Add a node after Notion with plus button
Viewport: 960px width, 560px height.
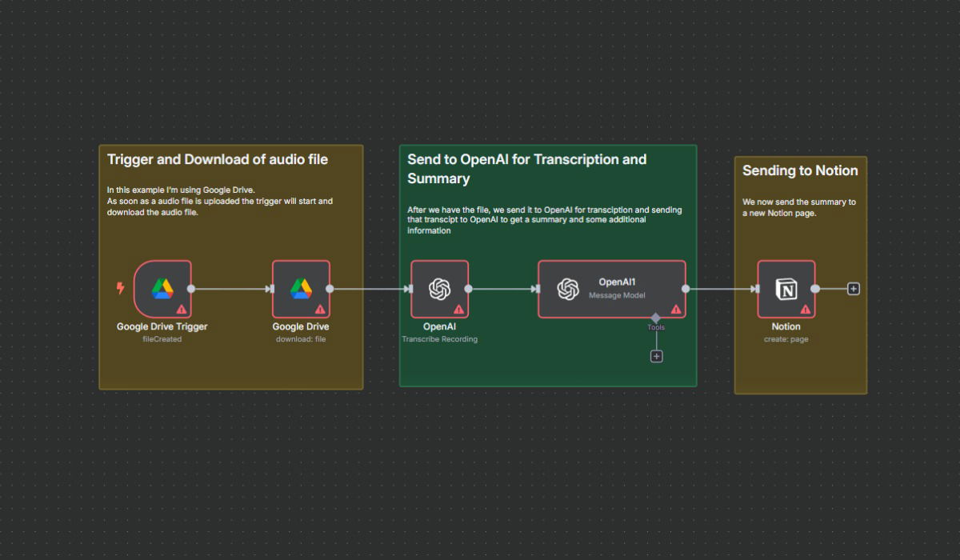tap(854, 289)
